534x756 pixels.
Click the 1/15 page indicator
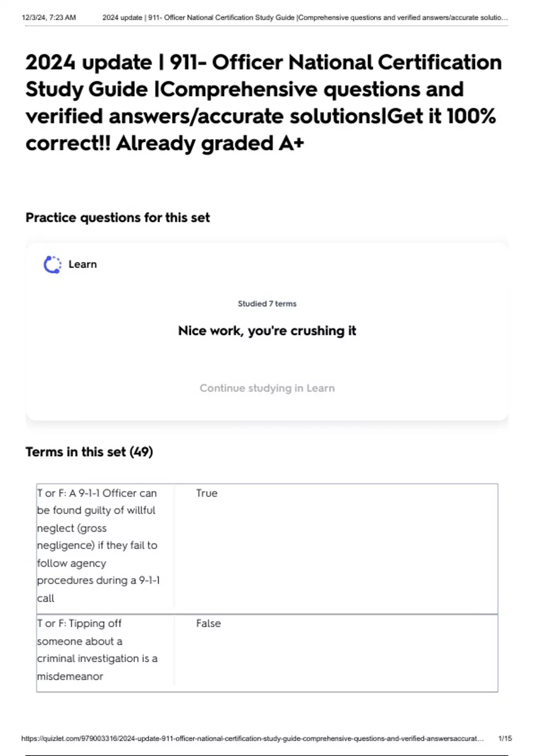coord(505,739)
